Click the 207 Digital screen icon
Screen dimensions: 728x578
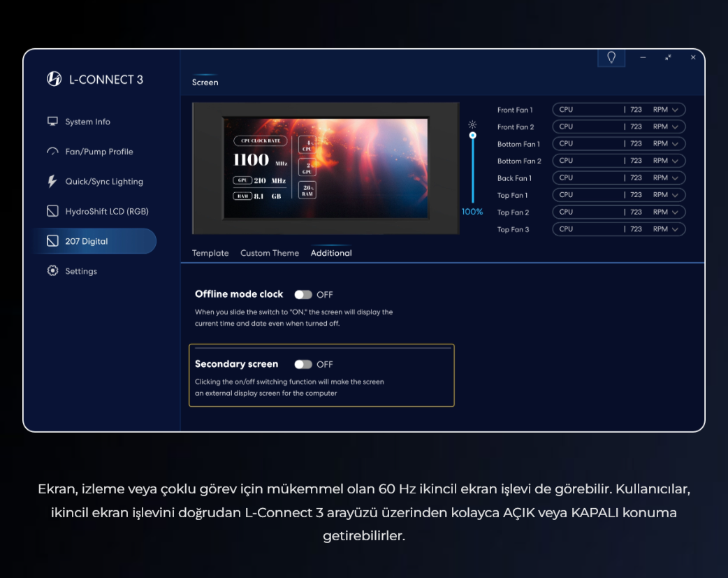(52, 240)
